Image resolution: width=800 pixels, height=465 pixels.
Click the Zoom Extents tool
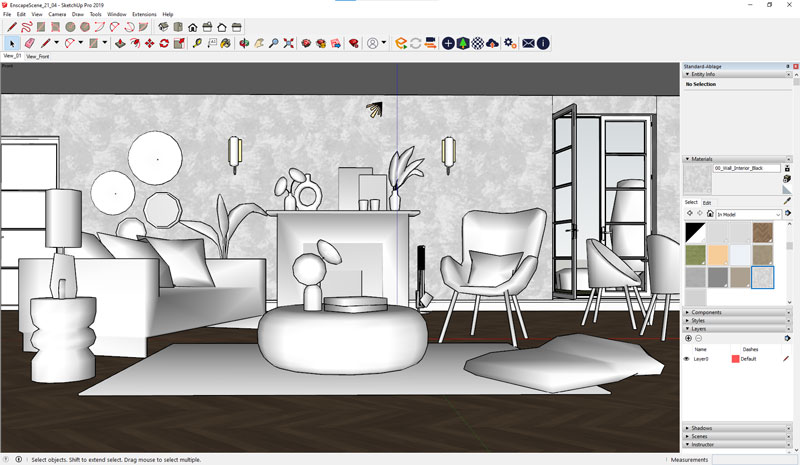coord(288,44)
